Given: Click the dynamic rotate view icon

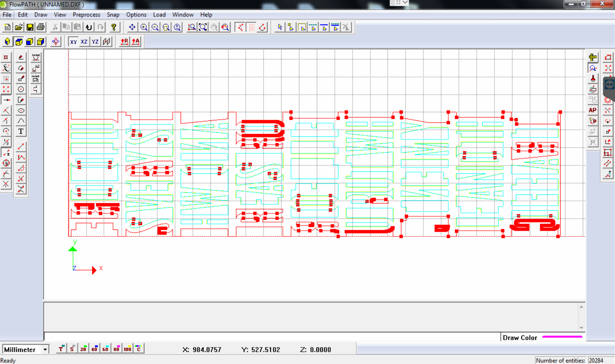Looking at the screenshot, I should pyautogui.click(x=56, y=42).
